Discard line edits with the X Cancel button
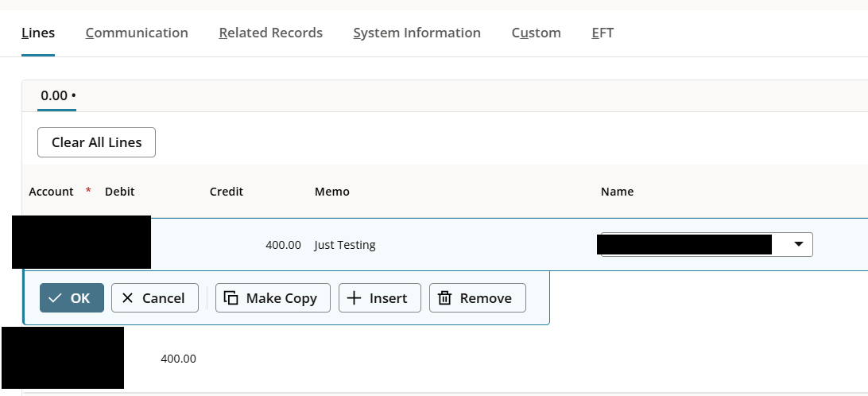Screen dimensions: 868x396 click(x=155, y=298)
